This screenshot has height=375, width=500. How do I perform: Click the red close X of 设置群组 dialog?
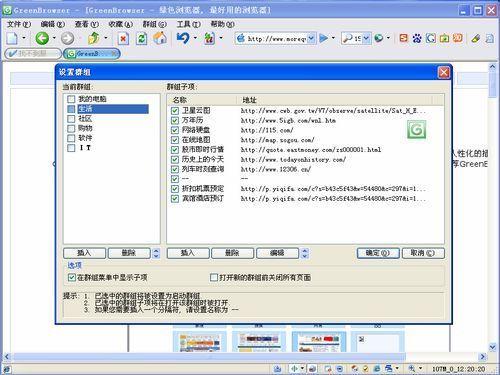[x=444, y=72]
